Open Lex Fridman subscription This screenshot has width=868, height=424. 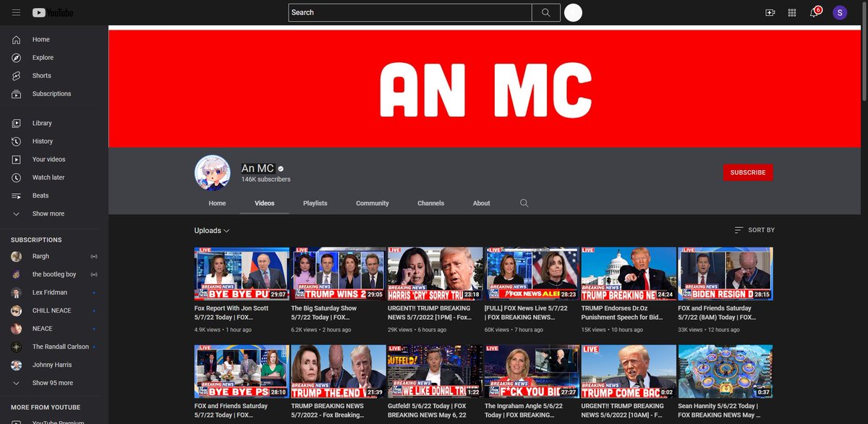coord(54,292)
